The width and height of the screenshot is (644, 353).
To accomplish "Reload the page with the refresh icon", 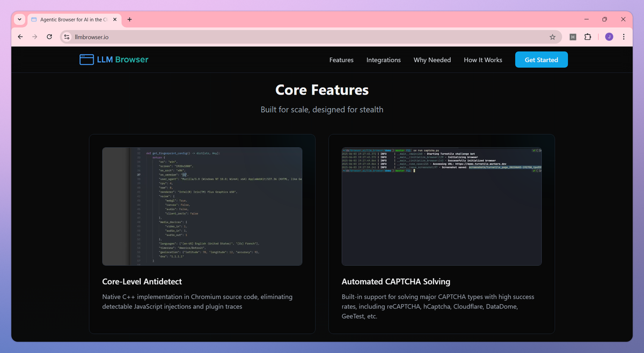I will tap(49, 37).
